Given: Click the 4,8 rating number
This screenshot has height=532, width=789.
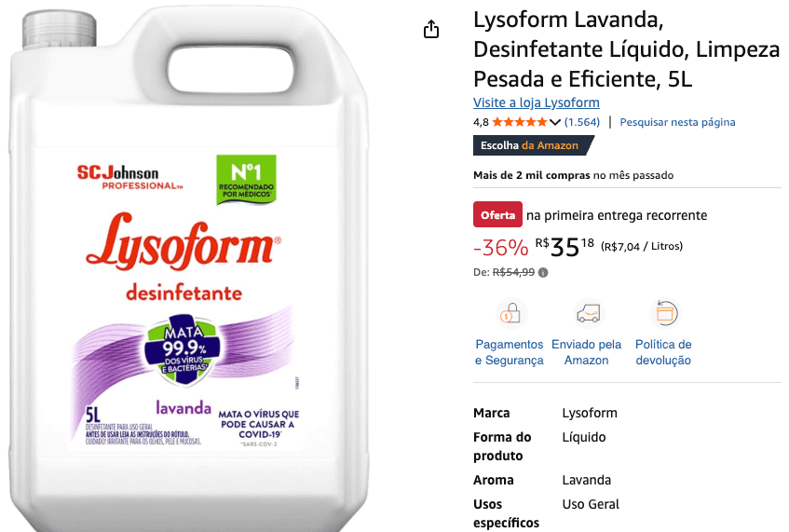Looking at the screenshot, I should [x=481, y=122].
